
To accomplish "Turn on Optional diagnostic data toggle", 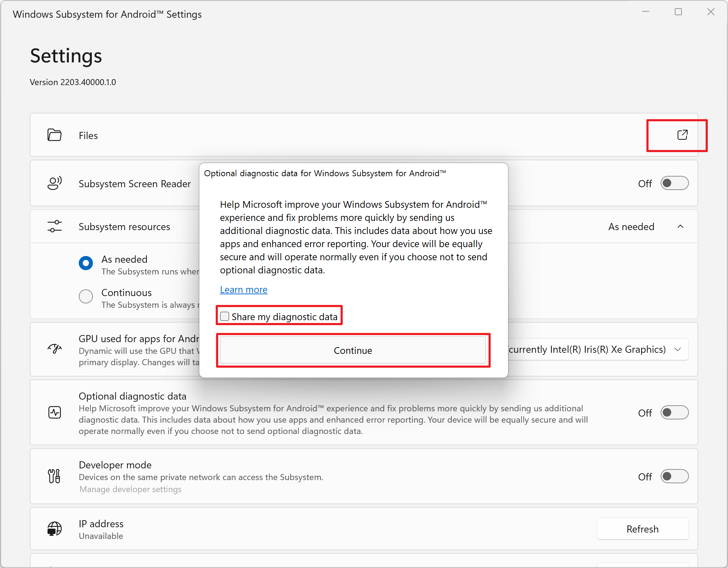I will click(674, 412).
